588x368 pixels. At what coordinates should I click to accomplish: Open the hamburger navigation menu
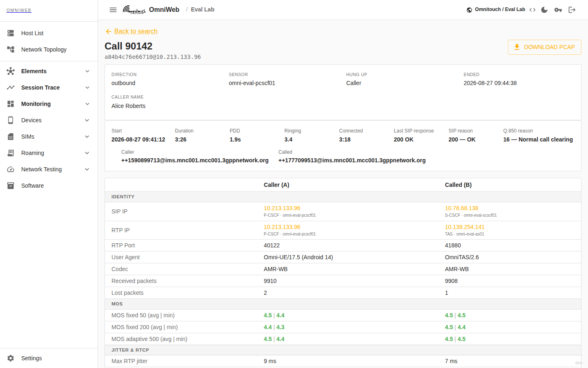pos(113,10)
